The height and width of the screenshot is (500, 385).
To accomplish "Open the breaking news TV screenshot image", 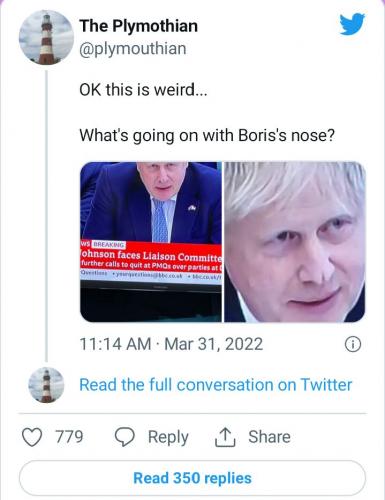I will [x=151, y=242].
